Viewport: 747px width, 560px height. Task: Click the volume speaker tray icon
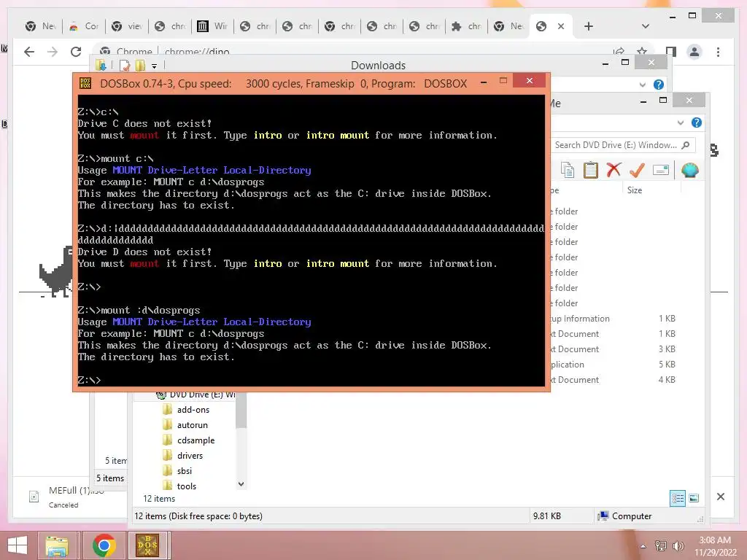pos(678,545)
